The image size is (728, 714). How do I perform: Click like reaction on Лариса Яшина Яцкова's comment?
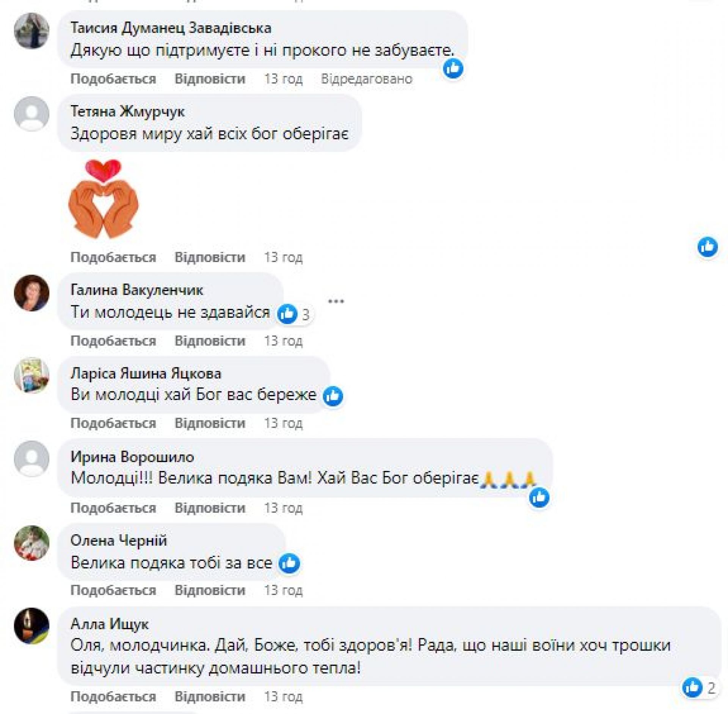pos(333,396)
